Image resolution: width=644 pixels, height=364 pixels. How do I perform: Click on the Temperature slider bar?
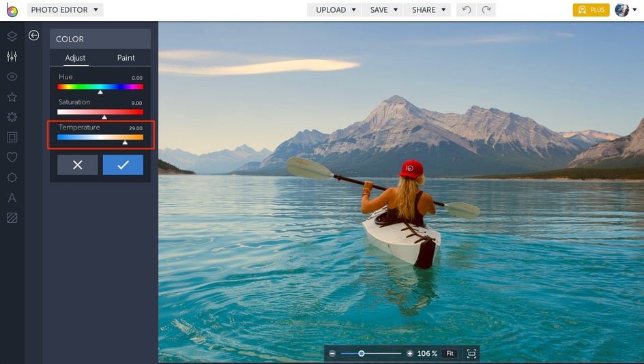click(x=100, y=137)
